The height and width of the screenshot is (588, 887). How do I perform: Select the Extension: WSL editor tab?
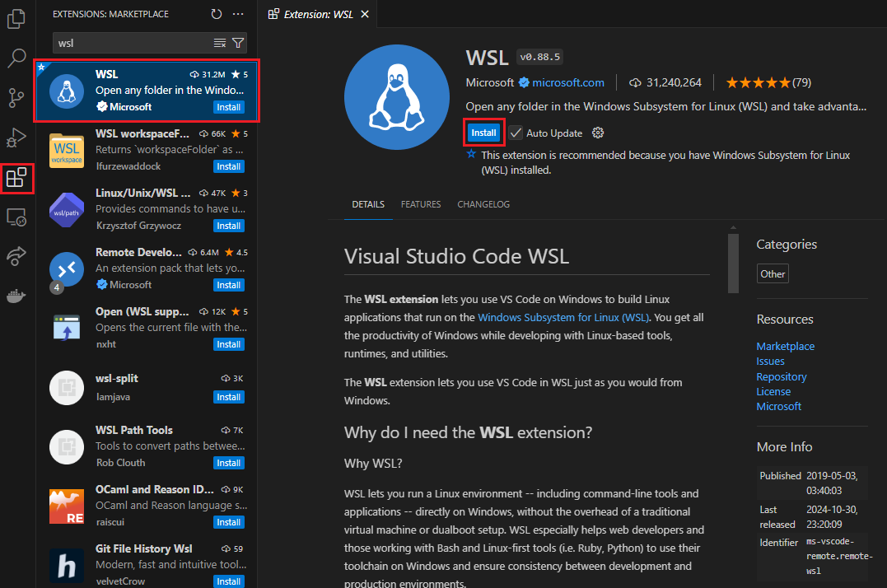click(319, 14)
